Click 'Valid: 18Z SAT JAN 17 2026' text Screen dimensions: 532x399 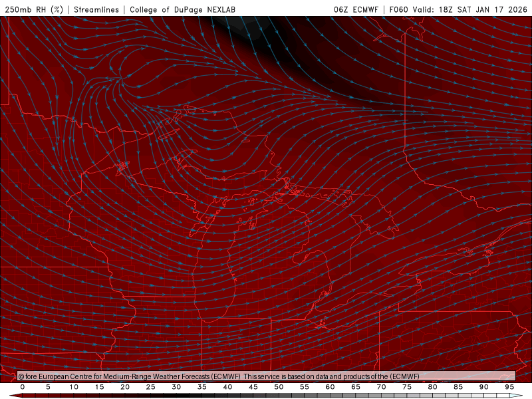point(469,9)
